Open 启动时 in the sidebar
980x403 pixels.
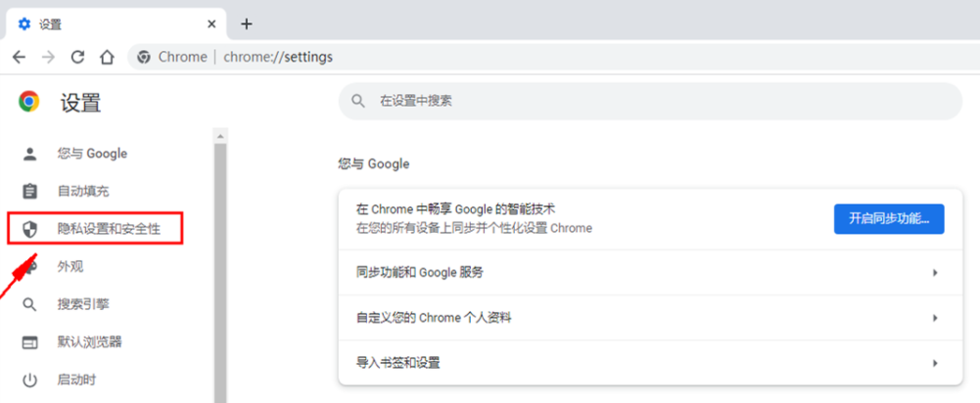pyautogui.click(x=77, y=380)
